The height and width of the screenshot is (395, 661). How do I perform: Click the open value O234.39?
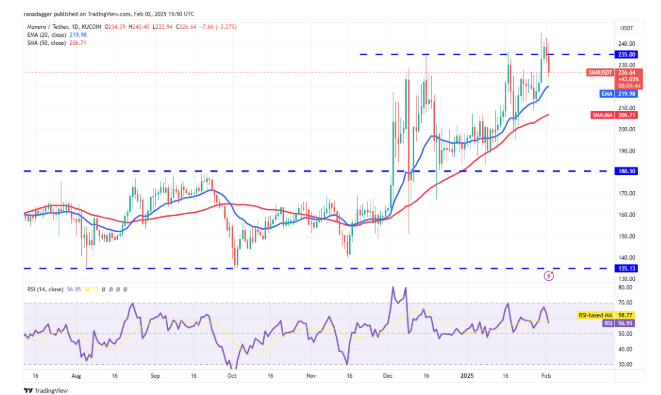click(x=115, y=27)
